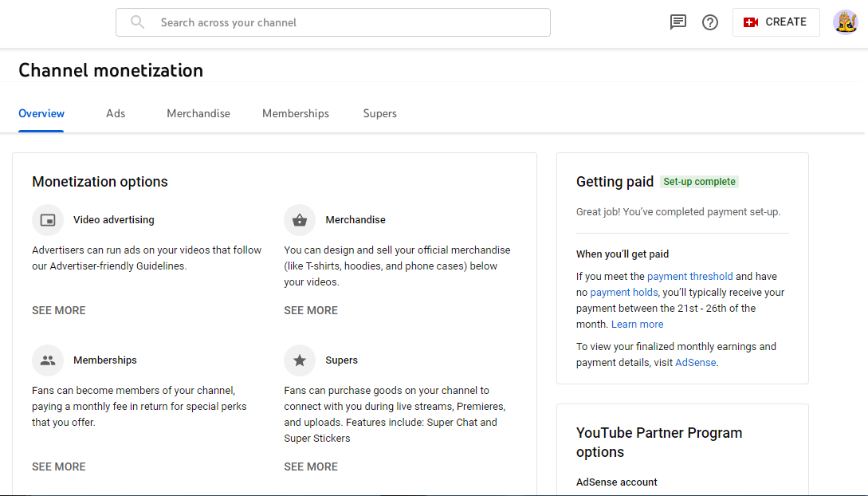
Task: Click the Merchandise basket icon
Action: point(300,220)
